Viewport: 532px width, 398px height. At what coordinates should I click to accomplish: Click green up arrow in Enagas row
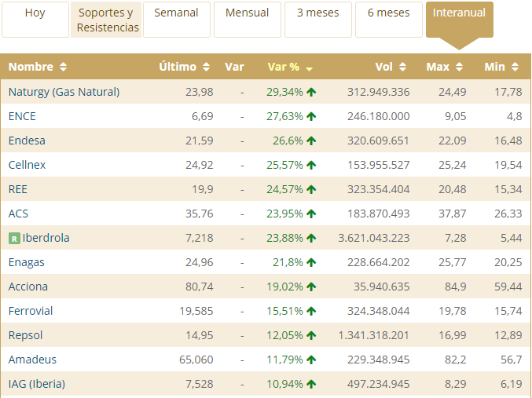(311, 262)
